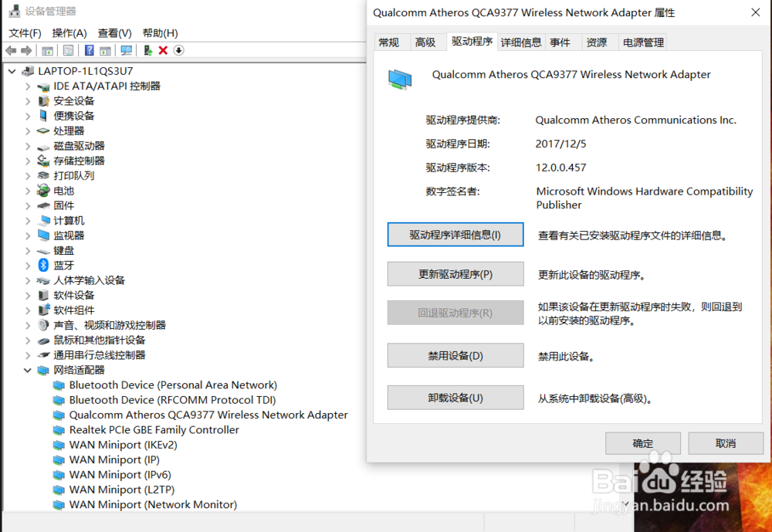Viewport: 772px width, 532px height.
Task: Select Qualcomm Atheros QCA9377 Wireless Network Adapter row
Action: pos(208,415)
